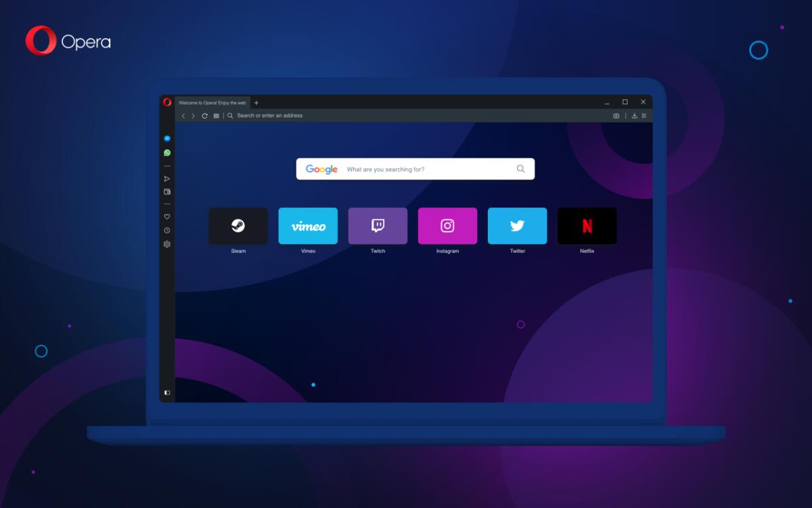Open a new tab with the plus button

pos(256,102)
